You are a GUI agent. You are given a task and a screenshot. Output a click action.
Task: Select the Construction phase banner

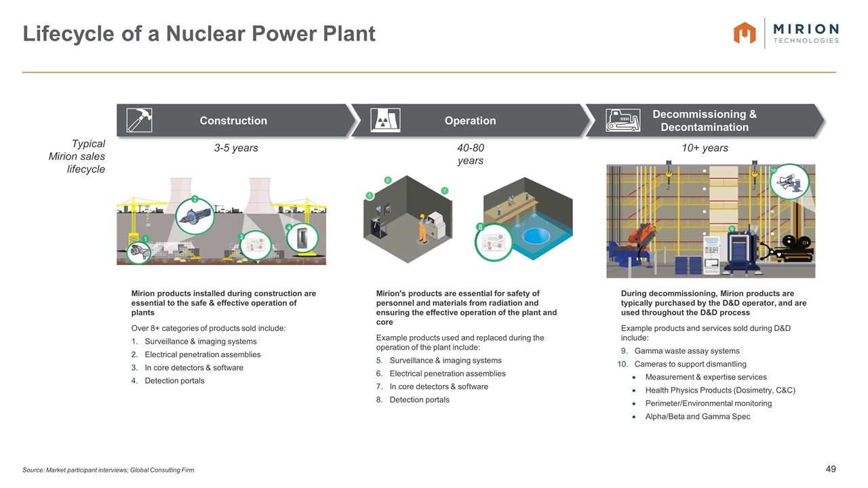[x=236, y=121]
